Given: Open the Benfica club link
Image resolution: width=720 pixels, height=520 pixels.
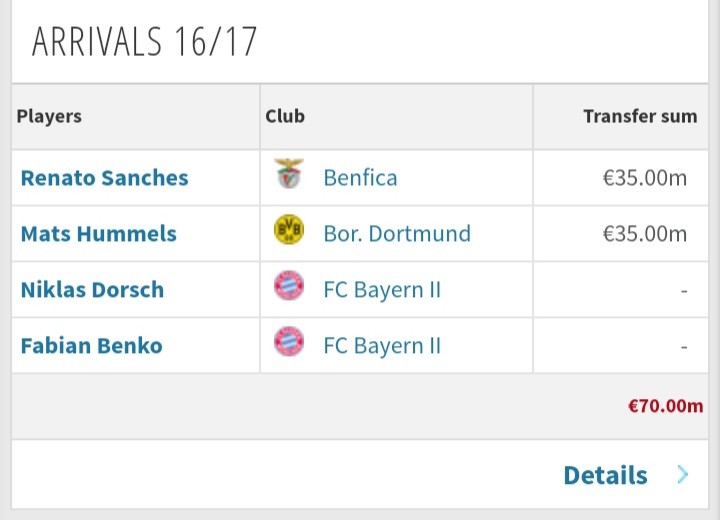Looking at the screenshot, I should pyautogui.click(x=360, y=178).
